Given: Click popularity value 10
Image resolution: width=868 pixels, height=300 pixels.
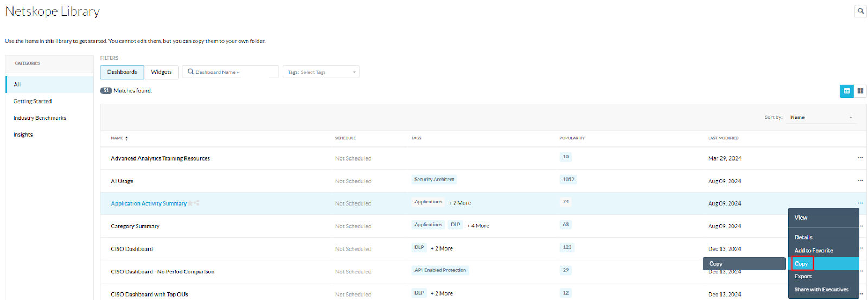Looking at the screenshot, I should pyautogui.click(x=566, y=157).
